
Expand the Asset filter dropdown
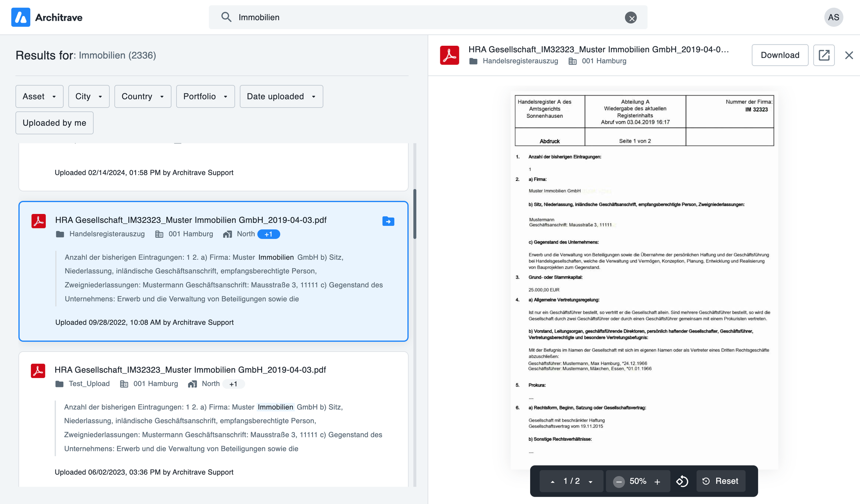(39, 96)
